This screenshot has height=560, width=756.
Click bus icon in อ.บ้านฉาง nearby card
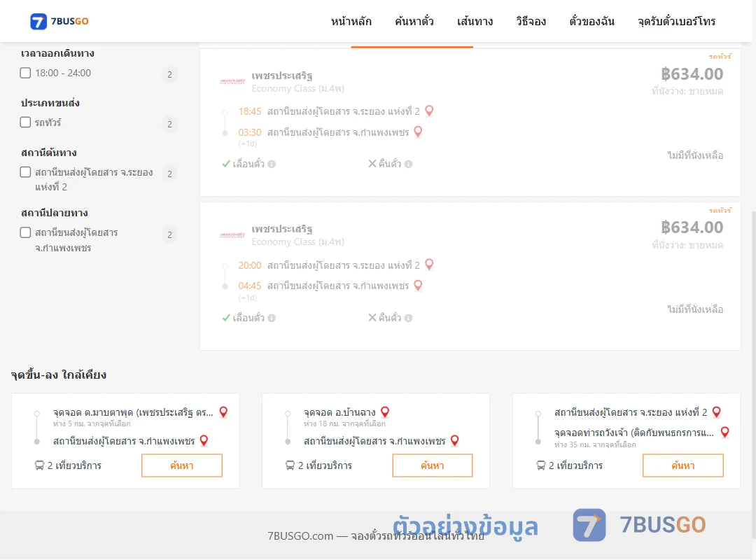(x=290, y=465)
